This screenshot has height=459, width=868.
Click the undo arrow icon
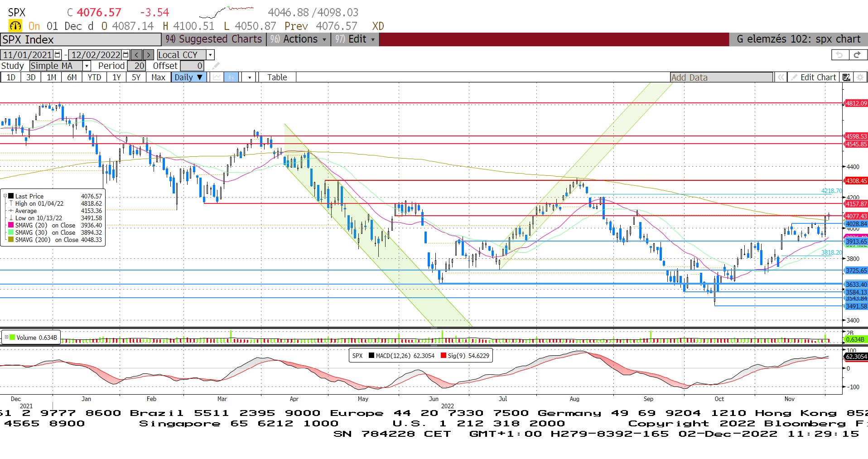pos(840,55)
